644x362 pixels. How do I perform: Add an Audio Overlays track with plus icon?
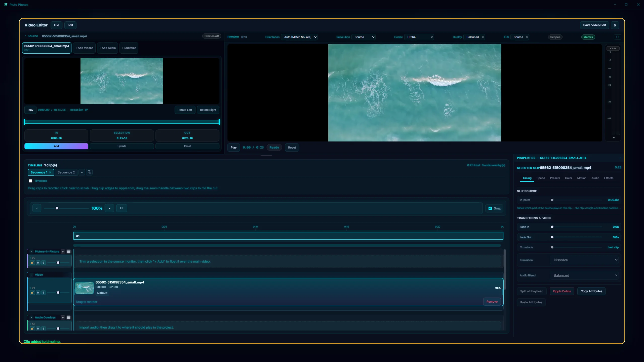tap(63, 317)
